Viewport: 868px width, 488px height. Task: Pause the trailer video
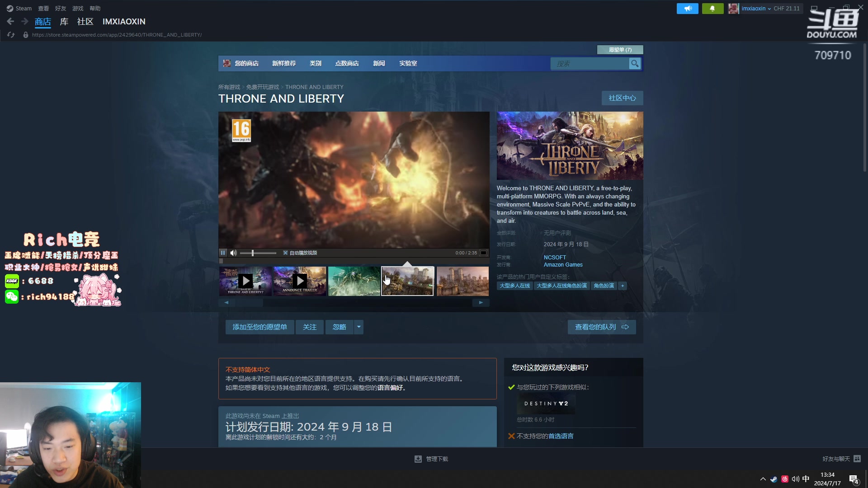click(223, 253)
